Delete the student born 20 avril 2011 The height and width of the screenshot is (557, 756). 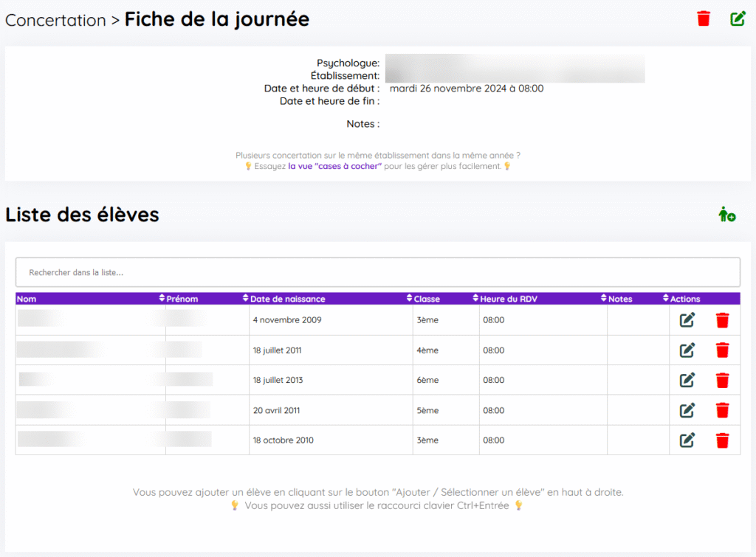click(722, 410)
